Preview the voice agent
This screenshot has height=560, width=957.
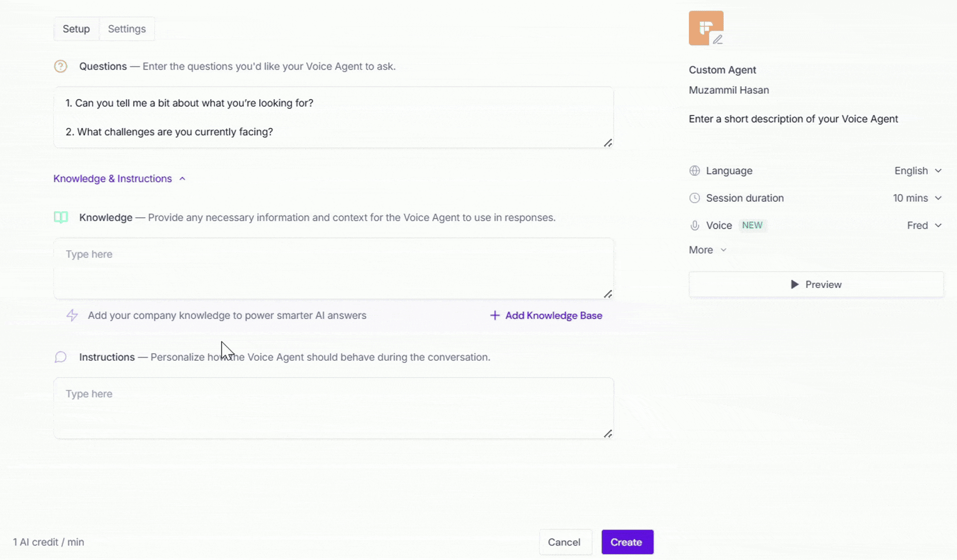tap(816, 284)
